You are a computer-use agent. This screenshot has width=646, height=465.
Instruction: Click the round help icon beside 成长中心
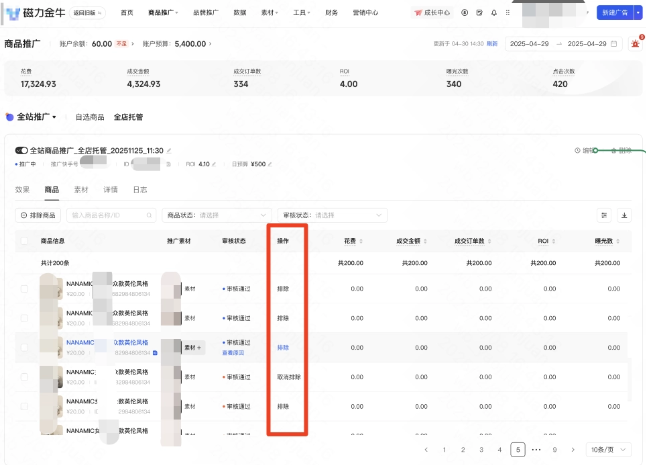point(464,13)
